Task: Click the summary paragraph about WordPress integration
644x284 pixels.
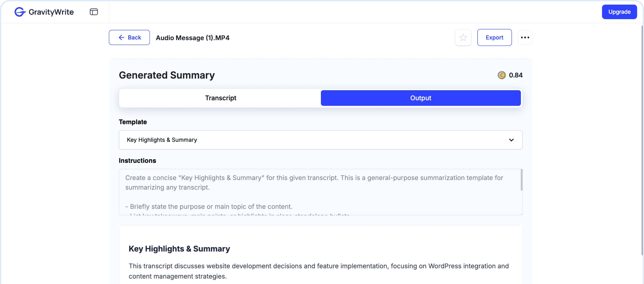Action: click(318, 271)
